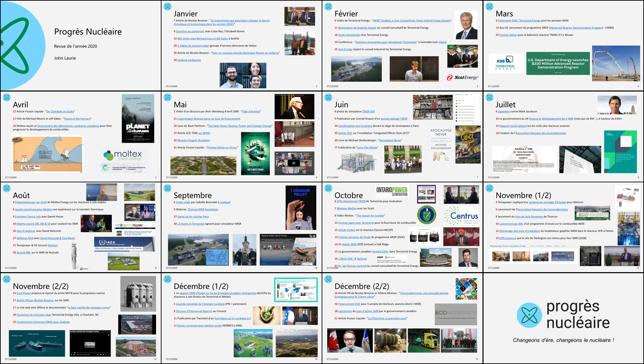Click the Planet of the Humans film poster
Viewport: 644px width, 364px height.
[138, 119]
